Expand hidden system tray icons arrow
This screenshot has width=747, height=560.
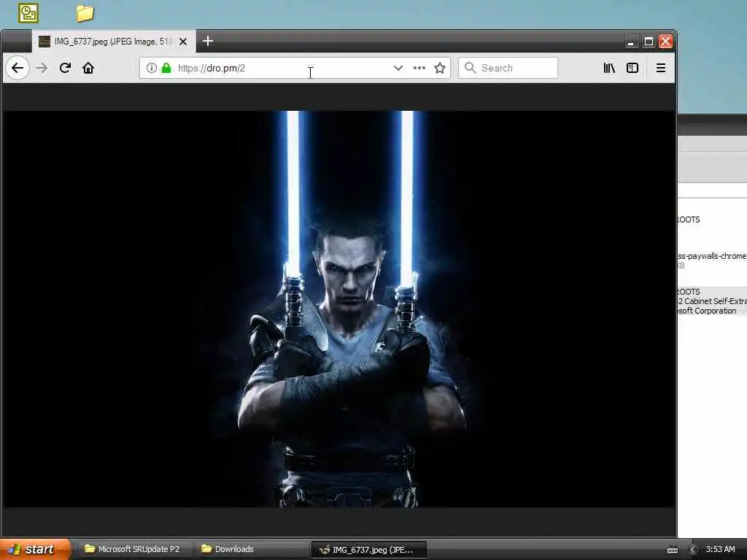pyautogui.click(x=693, y=550)
